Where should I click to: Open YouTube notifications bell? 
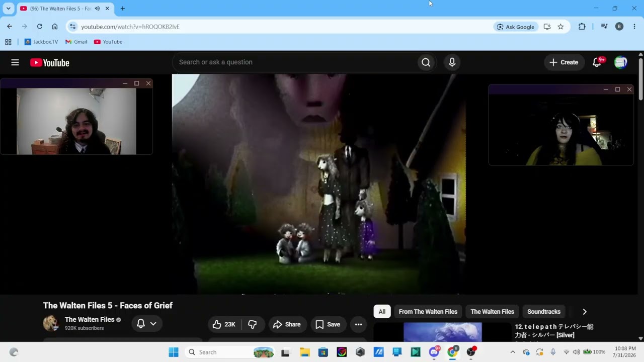pos(597,62)
